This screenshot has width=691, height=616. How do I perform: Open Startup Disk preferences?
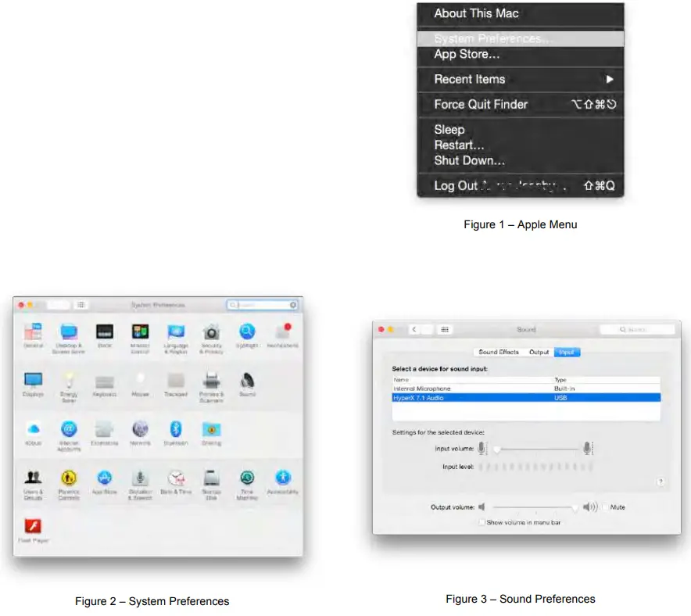tap(212, 478)
